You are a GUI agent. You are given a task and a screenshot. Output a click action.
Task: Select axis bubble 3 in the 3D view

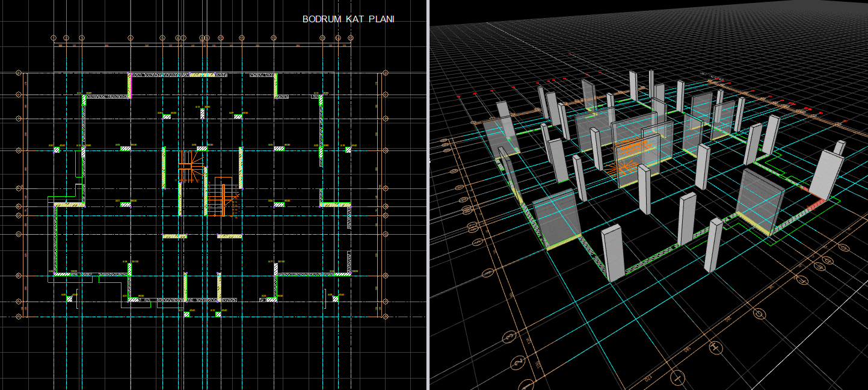508,337
